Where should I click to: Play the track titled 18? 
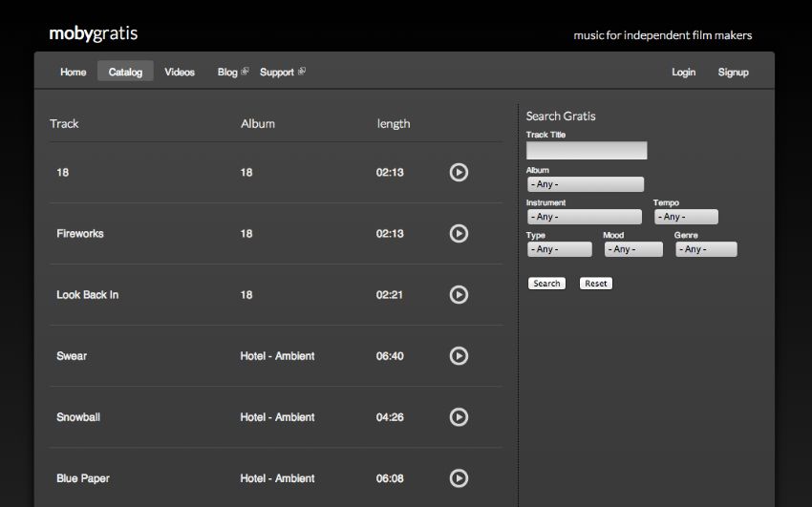click(459, 172)
